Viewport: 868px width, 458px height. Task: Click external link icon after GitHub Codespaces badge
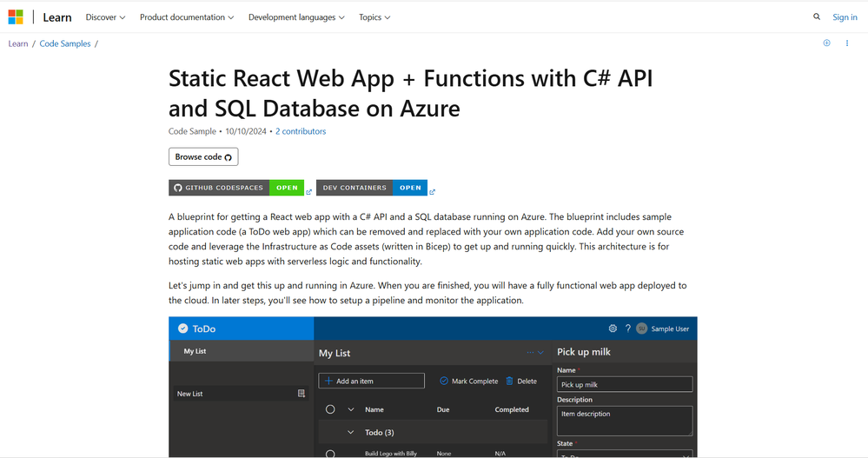(x=309, y=192)
